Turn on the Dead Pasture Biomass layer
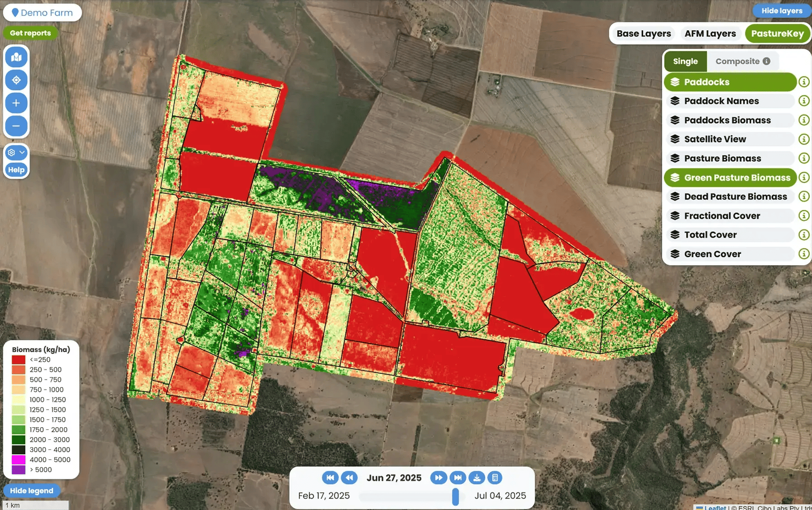This screenshot has width=812, height=510. pyautogui.click(x=730, y=197)
